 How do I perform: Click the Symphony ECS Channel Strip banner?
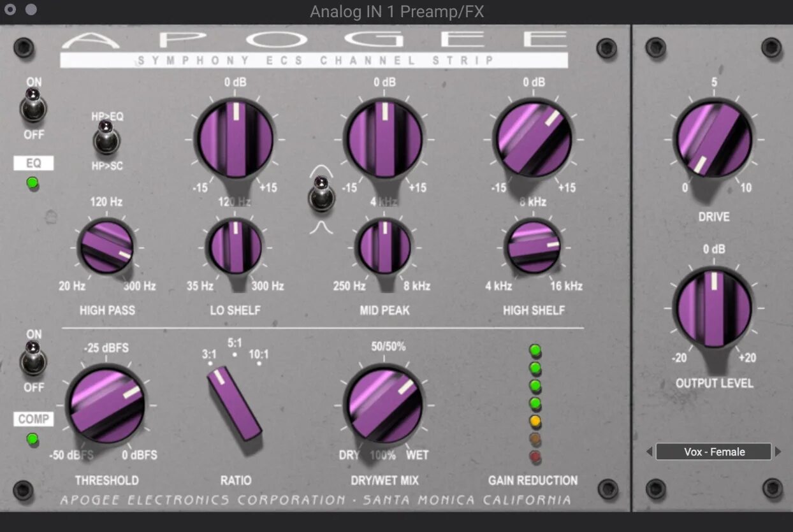pos(314,61)
